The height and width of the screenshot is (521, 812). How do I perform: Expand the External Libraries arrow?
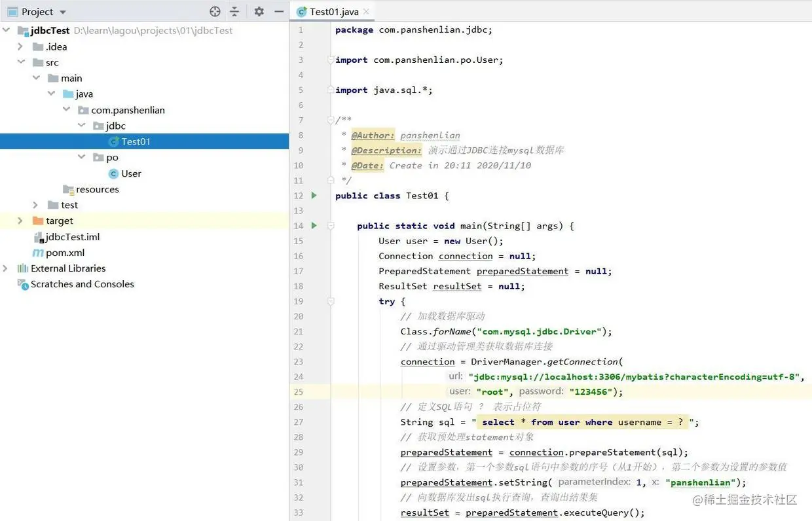point(6,268)
